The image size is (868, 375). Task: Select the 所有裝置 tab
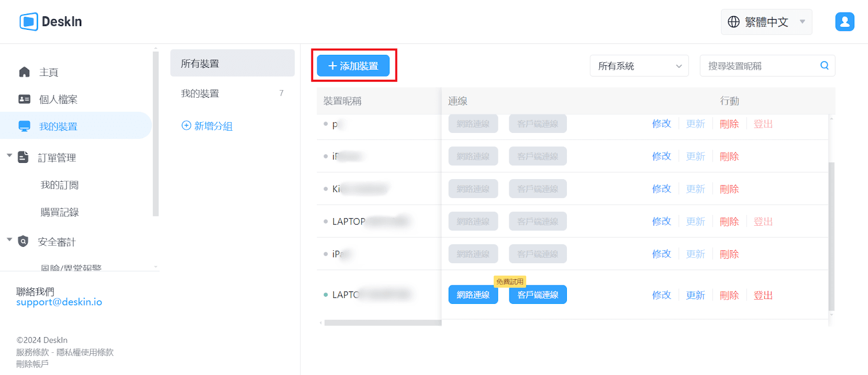pos(232,63)
